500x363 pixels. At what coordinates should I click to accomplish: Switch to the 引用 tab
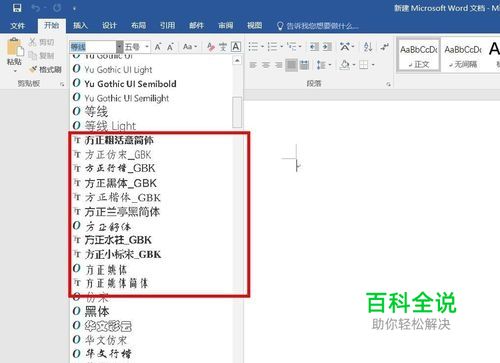167,26
